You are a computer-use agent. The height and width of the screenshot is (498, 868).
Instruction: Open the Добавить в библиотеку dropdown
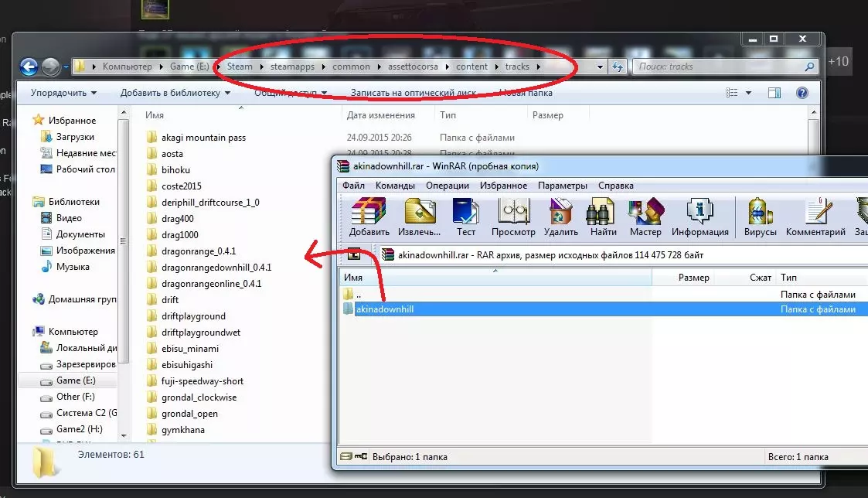[x=175, y=93]
